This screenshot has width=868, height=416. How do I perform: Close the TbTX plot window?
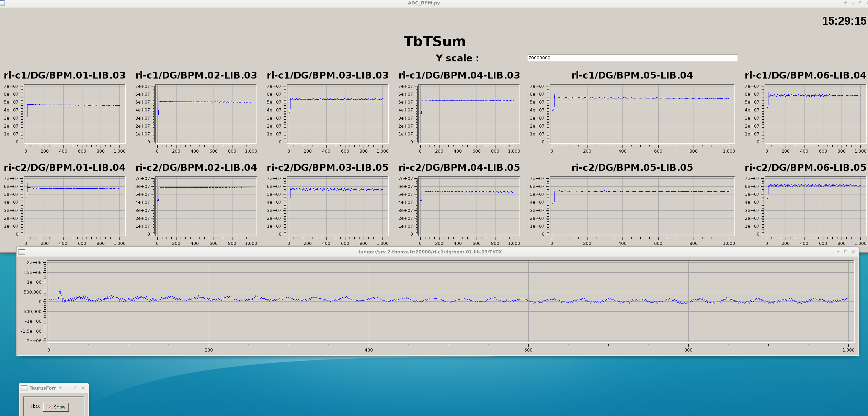click(853, 252)
